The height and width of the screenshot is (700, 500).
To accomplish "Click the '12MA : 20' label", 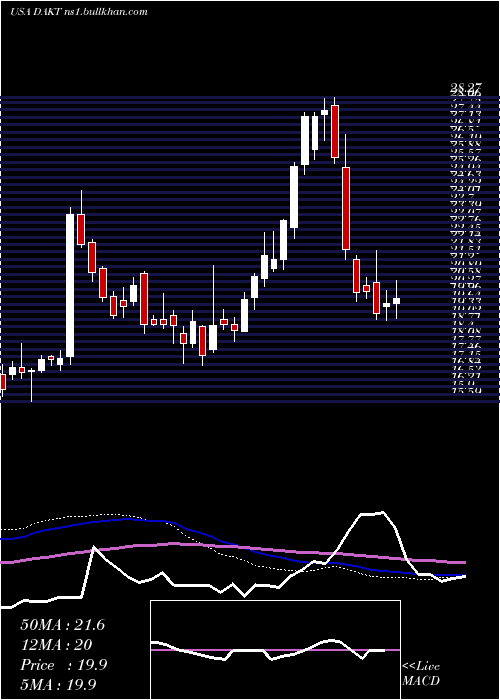I will click(x=56, y=645).
